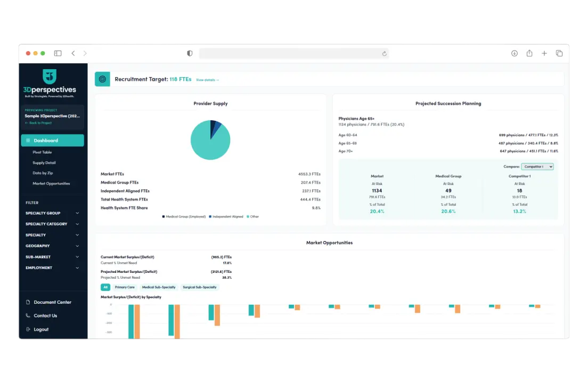Click the Health System FTE Share row
Image resolution: width=588 pixels, height=383 pixels.
click(x=210, y=208)
